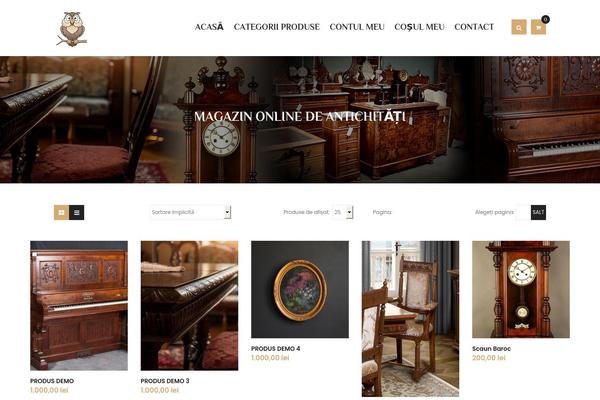Open the oval gold frame painting thumbnail
600x400 pixels.
click(300, 289)
